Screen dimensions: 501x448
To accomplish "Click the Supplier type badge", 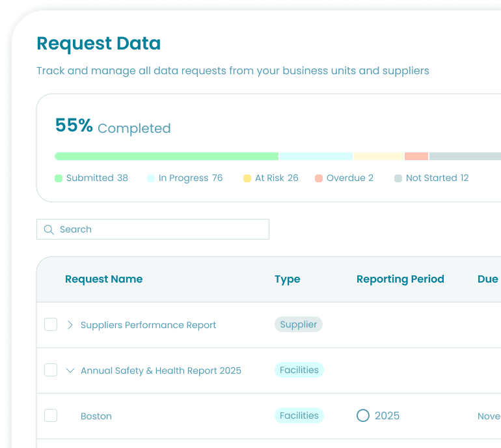I will pos(299,324).
